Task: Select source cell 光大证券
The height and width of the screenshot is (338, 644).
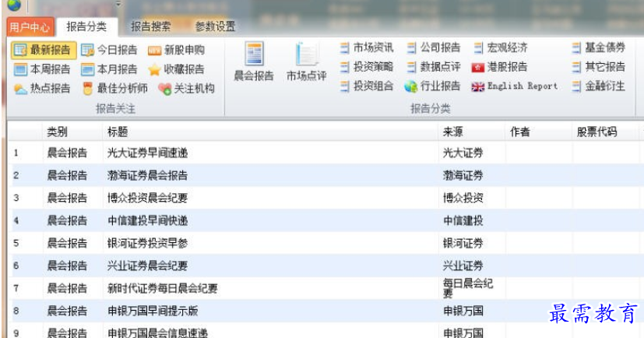Action: tap(463, 153)
